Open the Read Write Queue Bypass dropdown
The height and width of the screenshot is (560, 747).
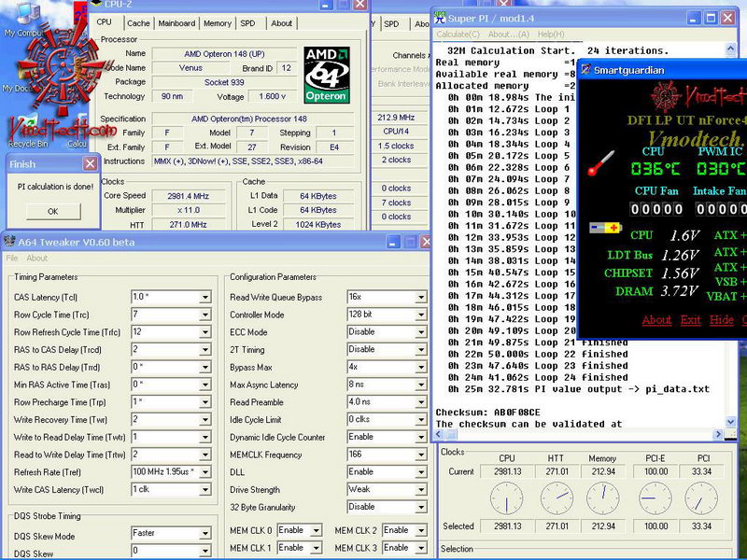(421, 298)
